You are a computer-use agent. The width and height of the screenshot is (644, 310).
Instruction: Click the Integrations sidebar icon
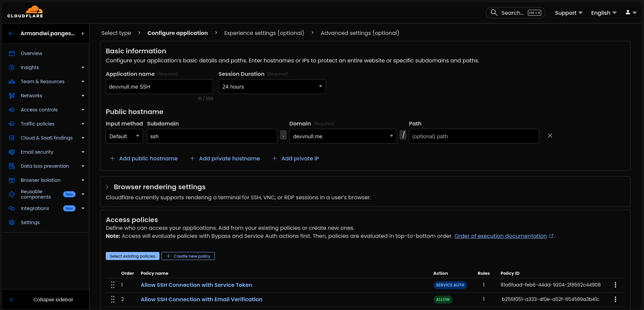(x=12, y=208)
